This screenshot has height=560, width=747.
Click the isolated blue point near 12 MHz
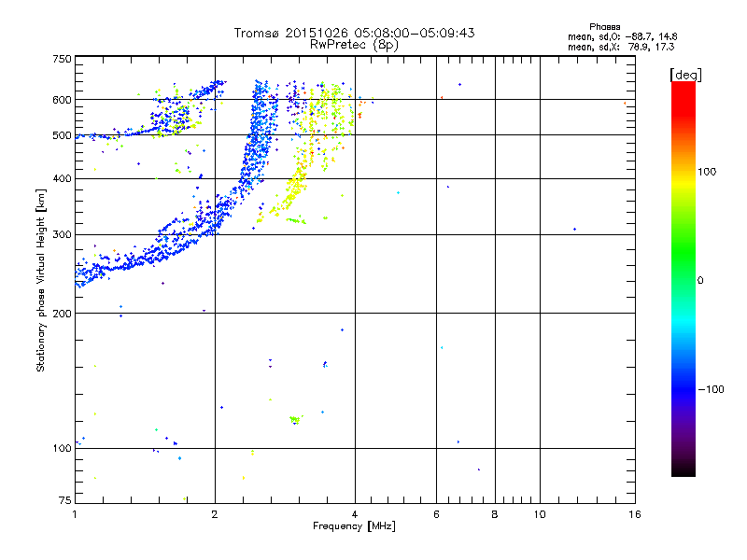click(x=574, y=229)
